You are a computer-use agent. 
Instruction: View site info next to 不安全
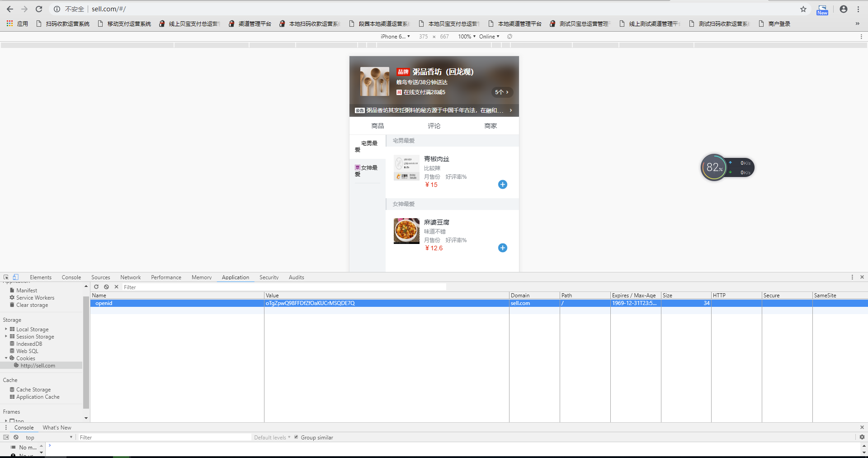coord(57,9)
